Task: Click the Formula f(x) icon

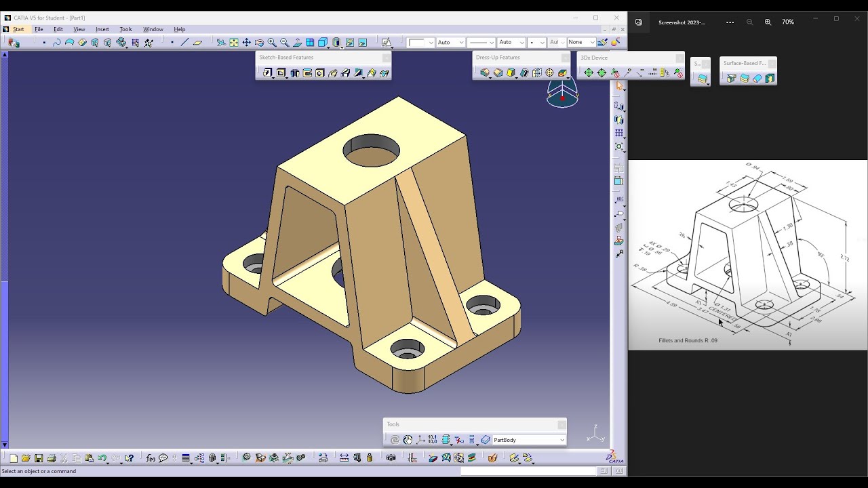Action: 151,458
